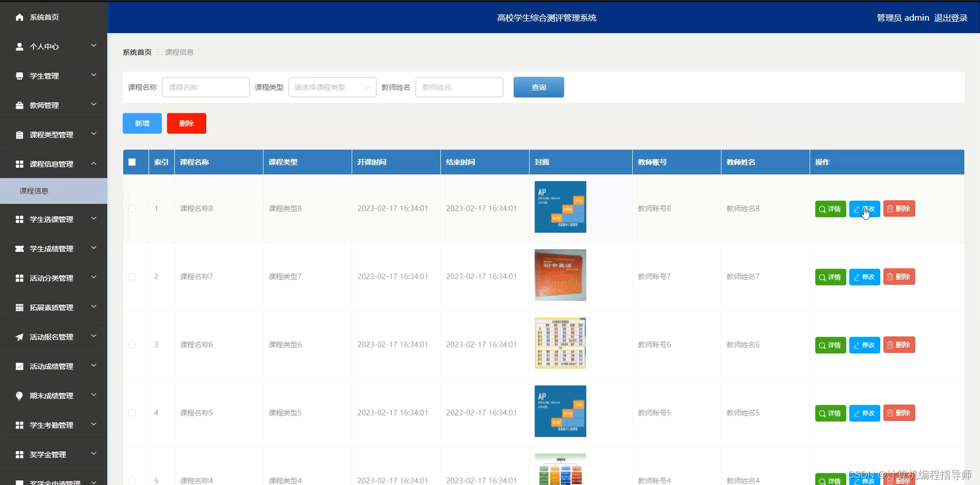Click the red 删除 batch button

click(x=186, y=123)
